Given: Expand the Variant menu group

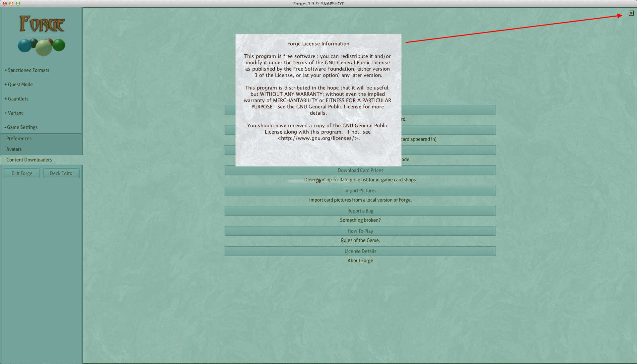Looking at the screenshot, I should pos(15,113).
